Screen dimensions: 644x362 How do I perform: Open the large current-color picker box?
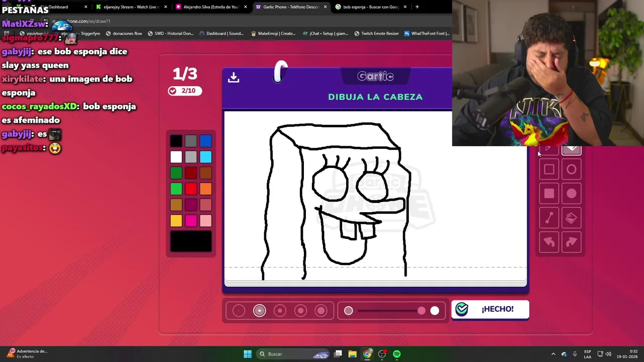tap(191, 241)
